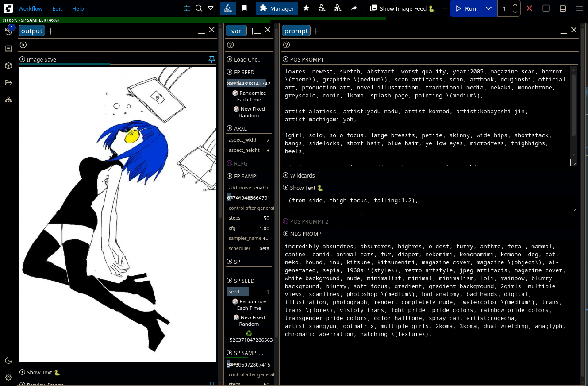Image resolution: width=588 pixels, height=386 pixels.
Task: Open the sampler_name dropdown
Action: click(249, 238)
